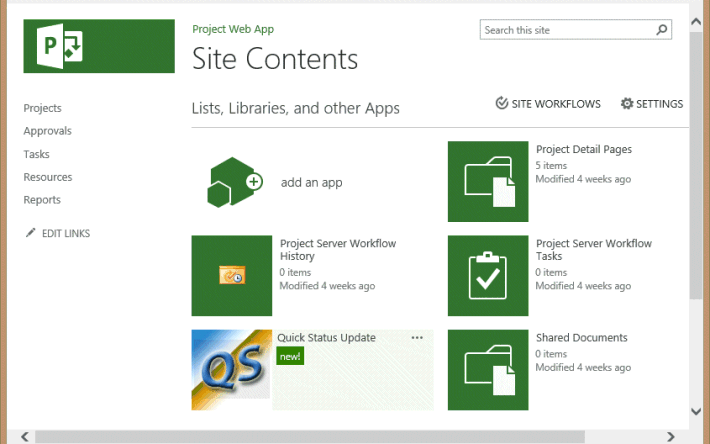Click the vertical scrollbar down arrow
Screen dimensions: 710x444
[x=696, y=411]
